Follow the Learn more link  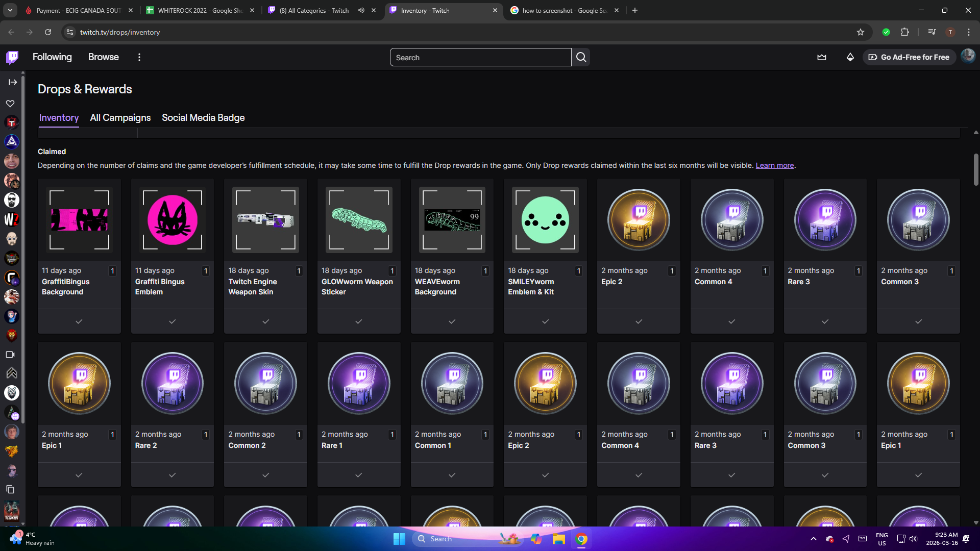tap(774, 165)
